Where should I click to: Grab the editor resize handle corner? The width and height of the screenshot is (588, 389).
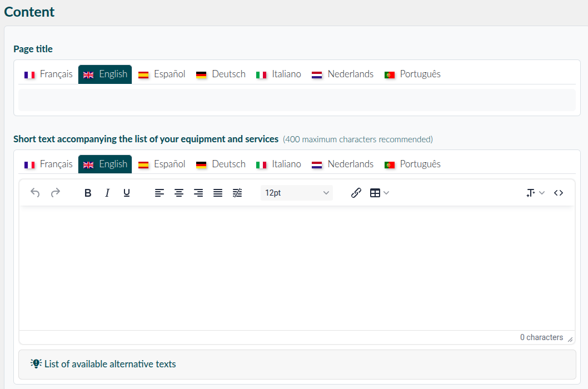[x=570, y=339]
